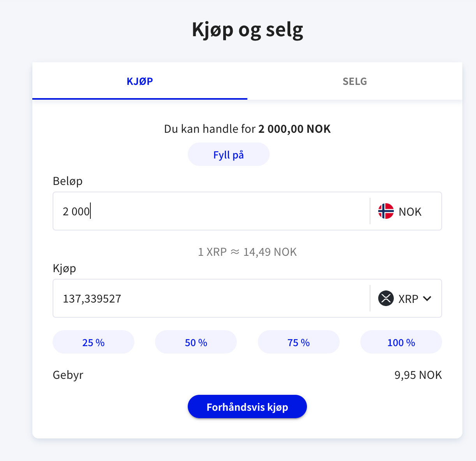Click the XRP coin logo icon
The width and height of the screenshot is (476, 461).
point(386,298)
